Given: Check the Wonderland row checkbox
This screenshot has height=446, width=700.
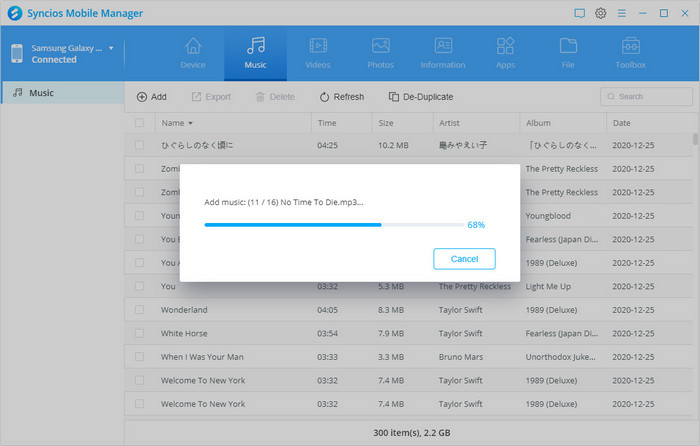Looking at the screenshot, I should [139, 310].
